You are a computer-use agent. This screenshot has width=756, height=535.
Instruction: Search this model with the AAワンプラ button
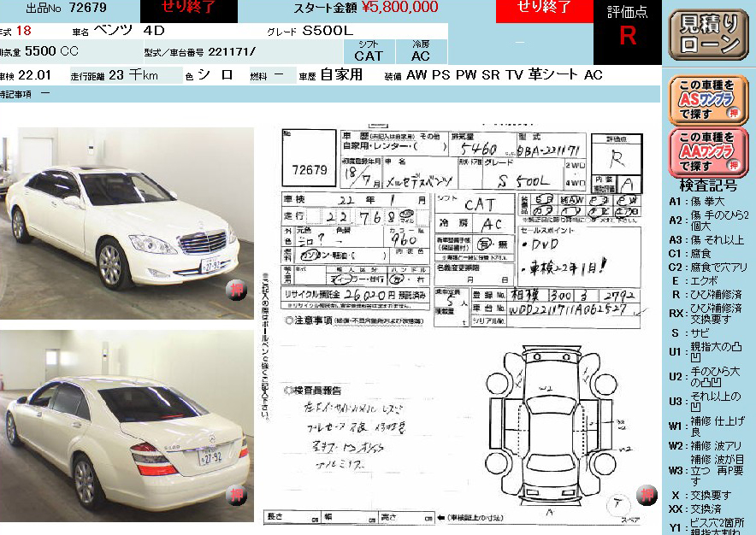(x=708, y=152)
